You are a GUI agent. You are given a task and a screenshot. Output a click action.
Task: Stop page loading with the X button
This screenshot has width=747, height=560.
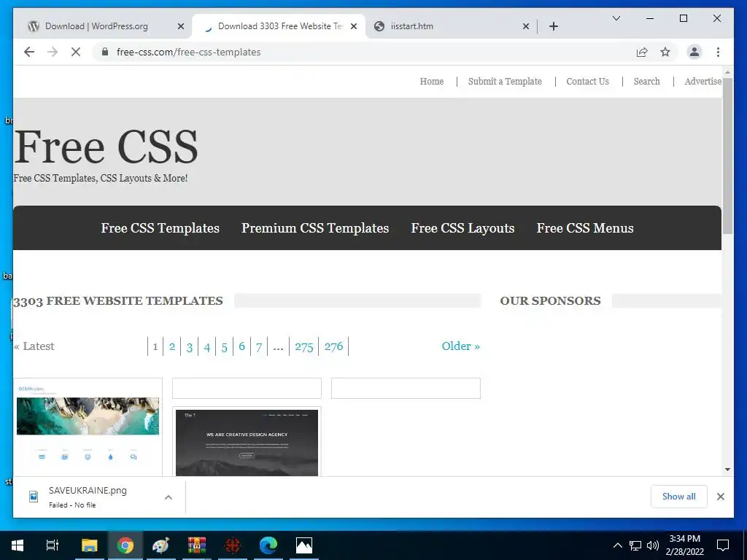pyautogui.click(x=76, y=52)
